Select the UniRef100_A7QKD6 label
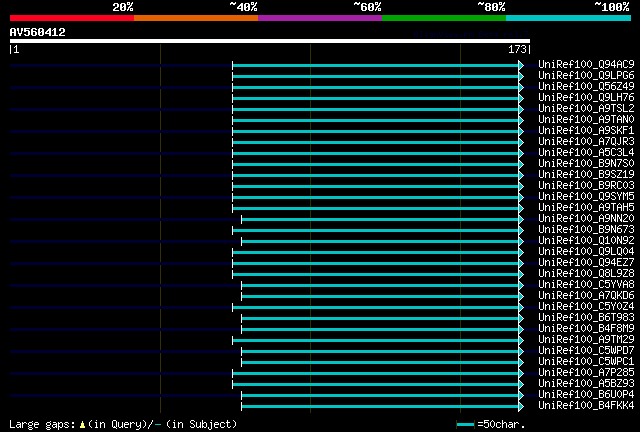This screenshot has width=640, height=432. click(586, 296)
